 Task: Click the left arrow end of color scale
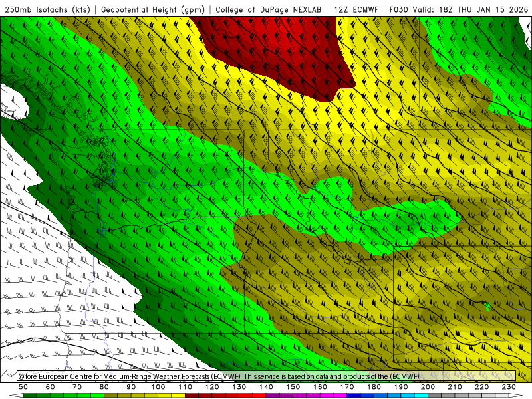coord(16,395)
